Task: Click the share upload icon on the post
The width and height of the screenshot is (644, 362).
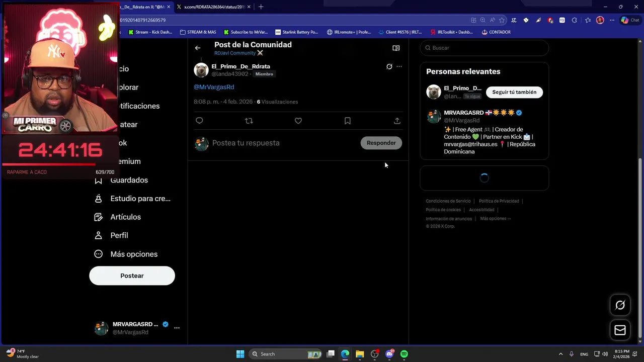Action: [x=397, y=121]
